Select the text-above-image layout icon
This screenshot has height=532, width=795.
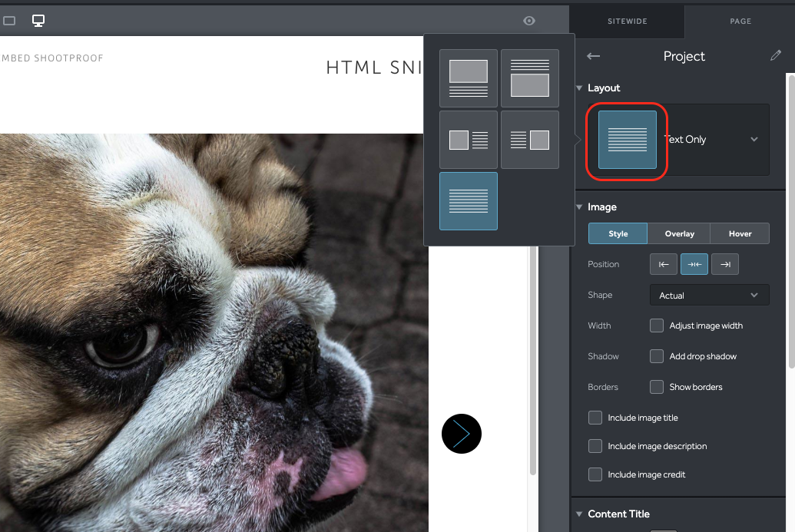pyautogui.click(x=530, y=78)
